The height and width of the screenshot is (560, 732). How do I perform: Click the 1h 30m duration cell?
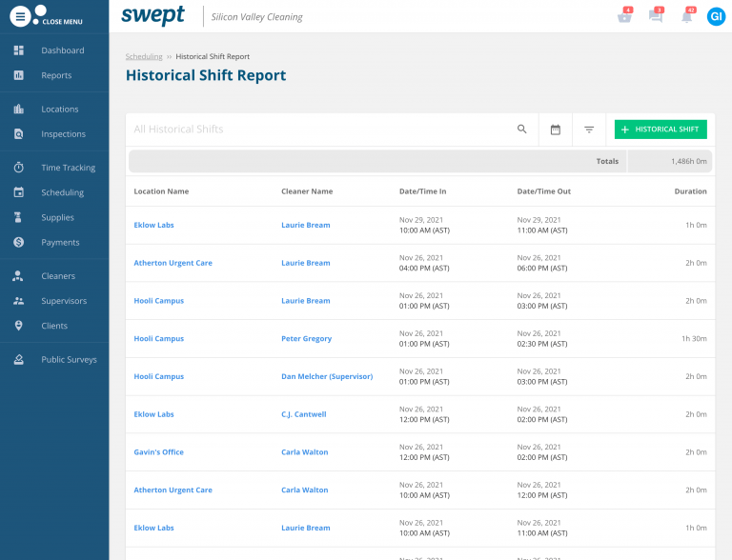tap(694, 338)
